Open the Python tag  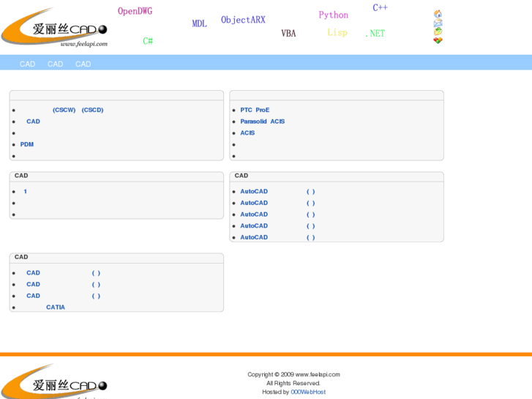(333, 15)
